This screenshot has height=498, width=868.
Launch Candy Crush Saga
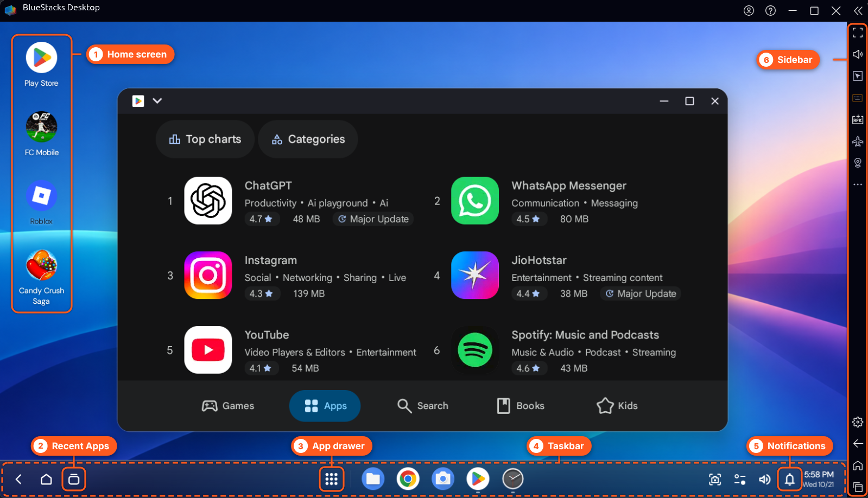41,265
